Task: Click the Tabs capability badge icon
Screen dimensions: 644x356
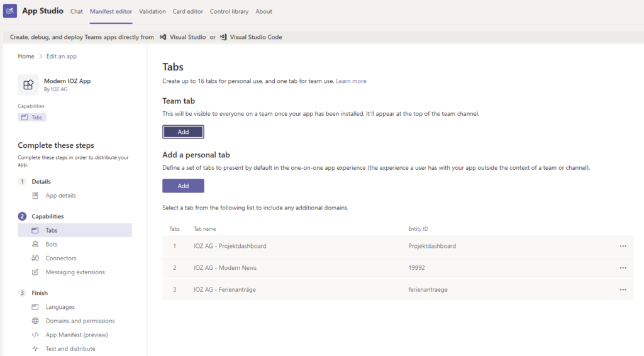Action: point(25,118)
